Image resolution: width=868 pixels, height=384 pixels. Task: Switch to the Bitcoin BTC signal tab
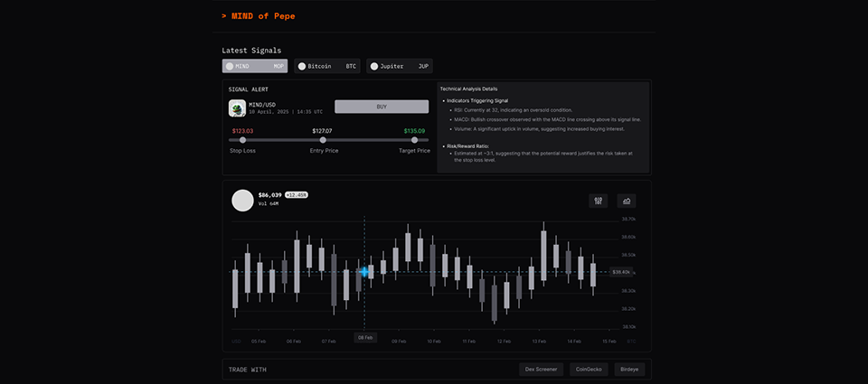[x=327, y=66]
